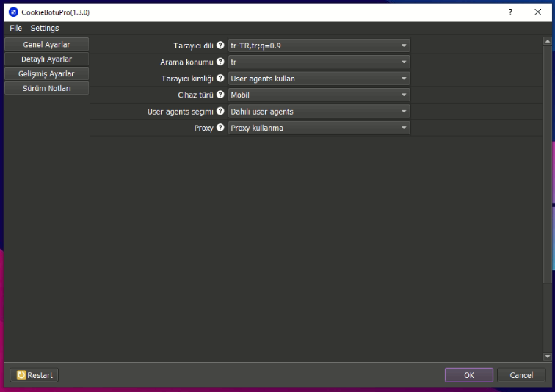Click the help icon beside Arama konumu
Viewport: 555px width, 392px height.
[x=220, y=62]
